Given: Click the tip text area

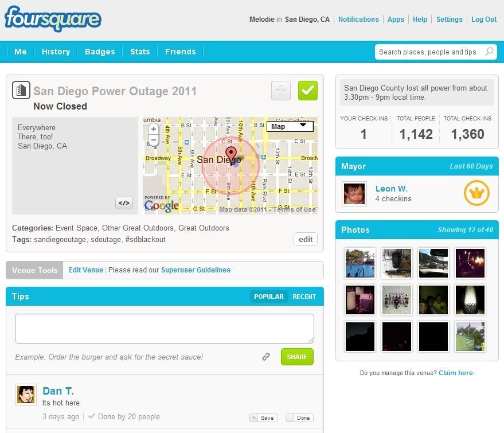Looking at the screenshot, I should pos(164,329).
